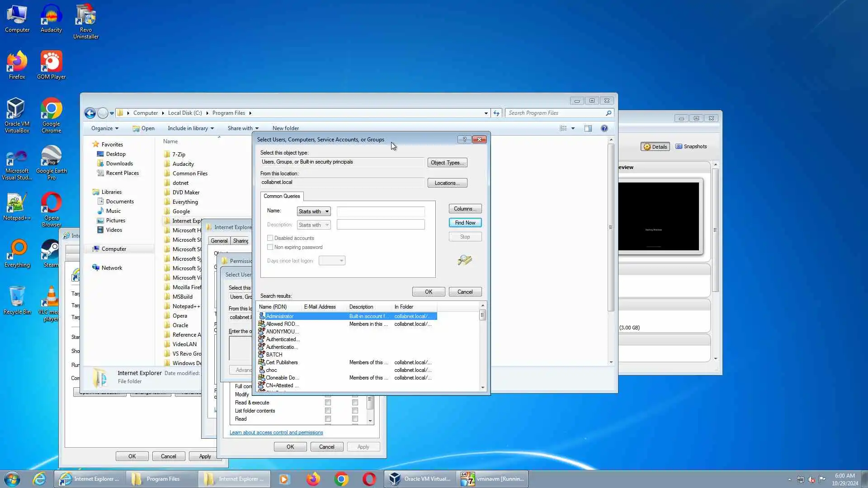The image size is (868, 488).
Task: Switch to the Common Queries tab
Action: point(281,196)
